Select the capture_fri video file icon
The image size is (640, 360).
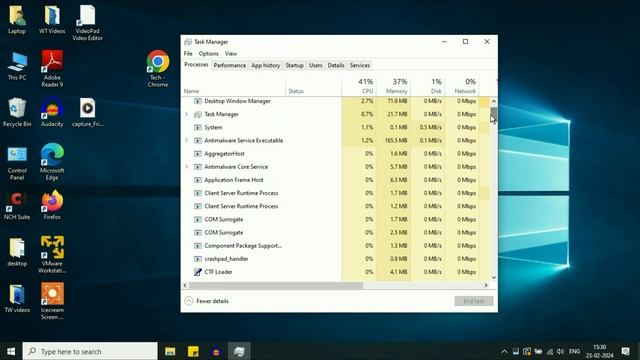(87, 112)
